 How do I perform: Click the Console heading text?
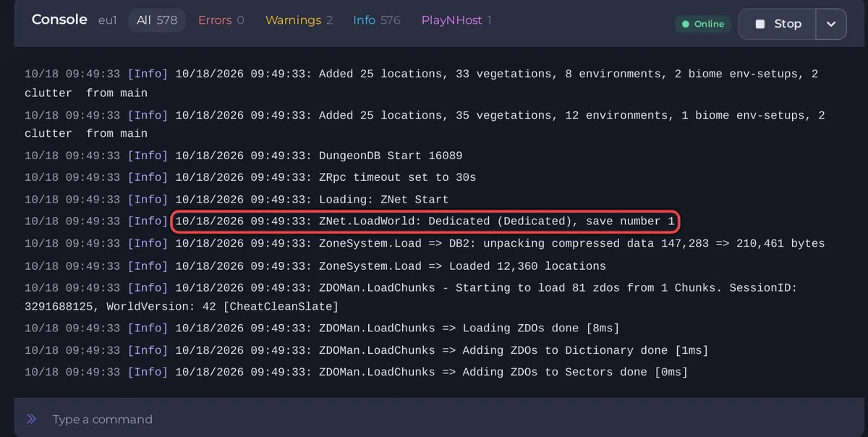pyautogui.click(x=59, y=20)
